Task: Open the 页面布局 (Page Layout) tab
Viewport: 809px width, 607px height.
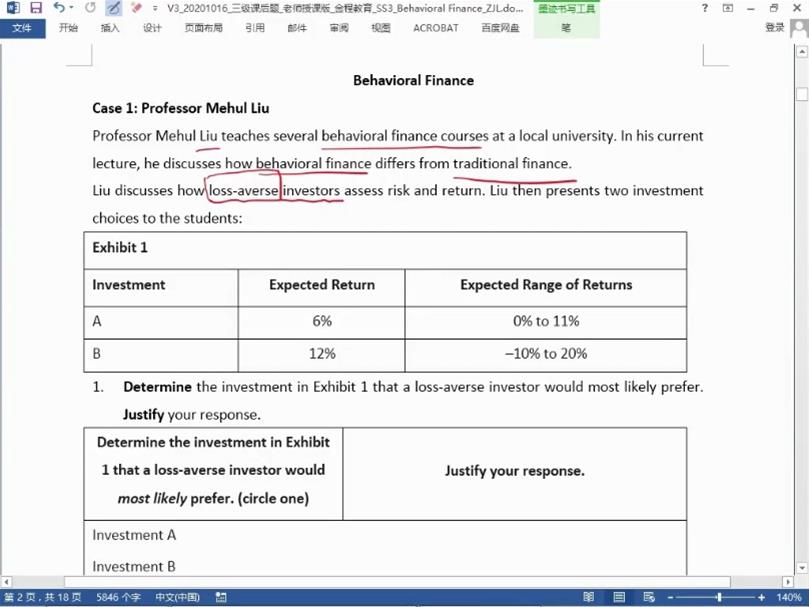Action: click(x=204, y=28)
